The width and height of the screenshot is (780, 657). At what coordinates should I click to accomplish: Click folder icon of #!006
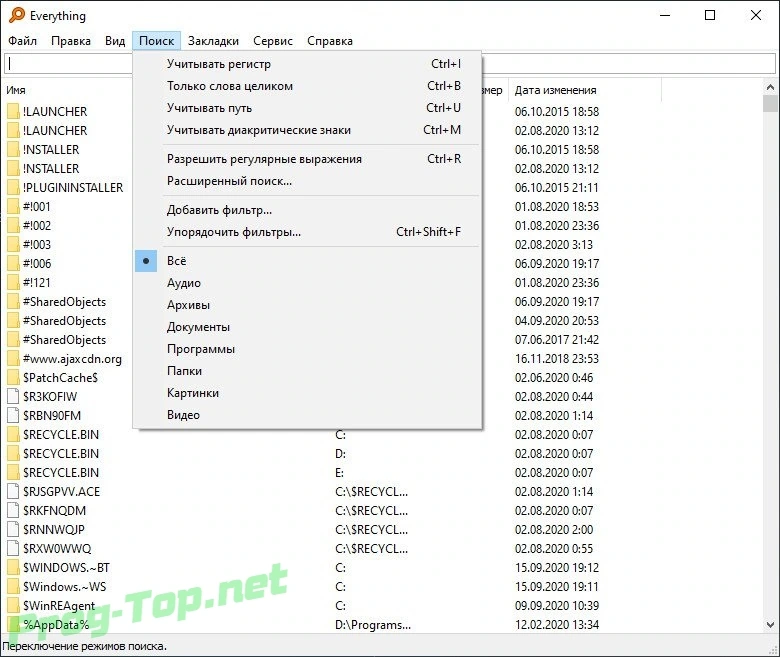click(13, 264)
